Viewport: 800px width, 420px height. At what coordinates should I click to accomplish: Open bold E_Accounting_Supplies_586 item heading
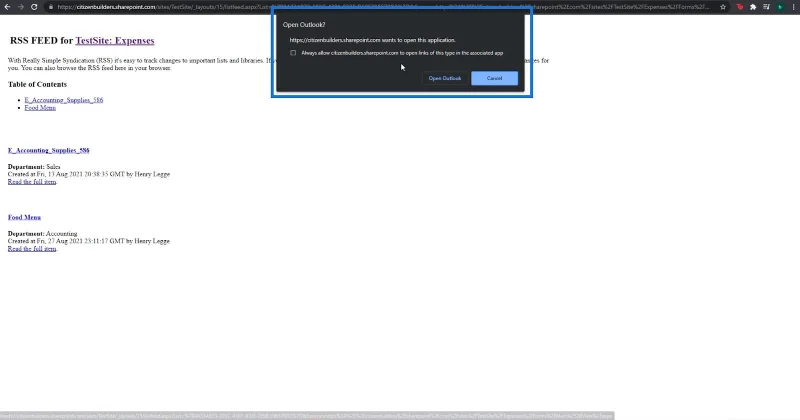pyautogui.click(x=48, y=150)
